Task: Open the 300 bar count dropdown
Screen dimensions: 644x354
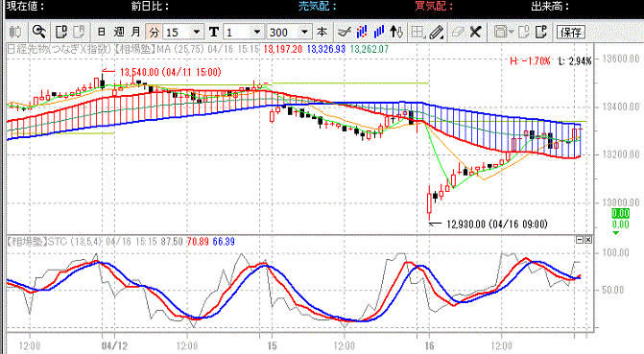Action: 304,32
